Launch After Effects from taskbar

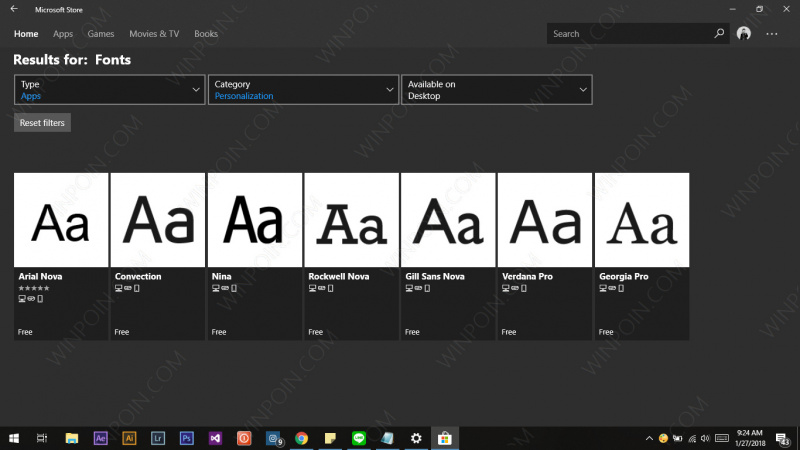tap(101, 438)
